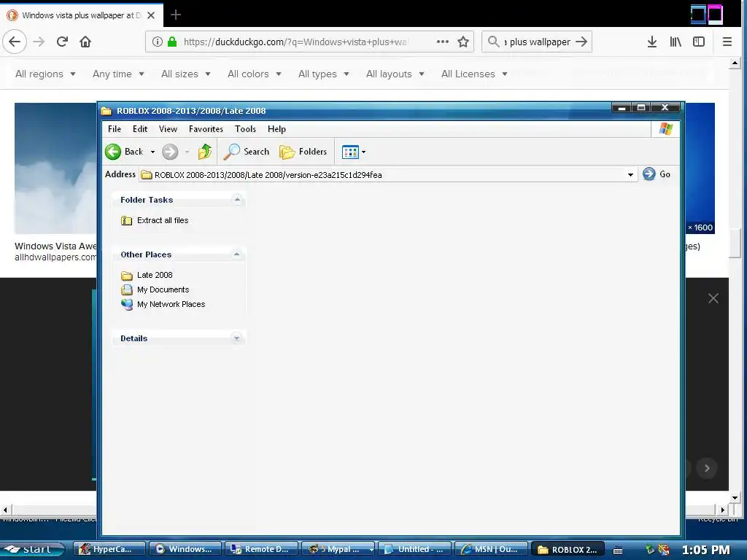Click the taskbar clock 1:05 PM
The height and width of the screenshot is (560, 747).
[x=706, y=550]
